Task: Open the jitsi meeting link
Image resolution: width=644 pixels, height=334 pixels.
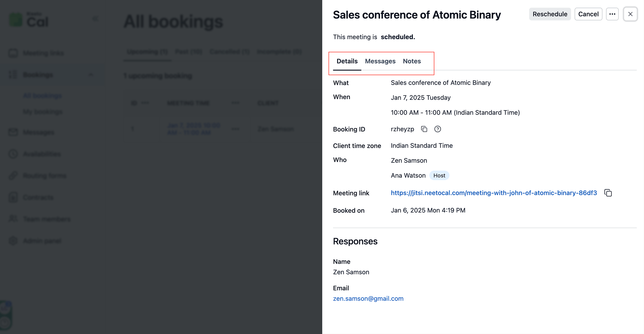Action: (x=494, y=193)
